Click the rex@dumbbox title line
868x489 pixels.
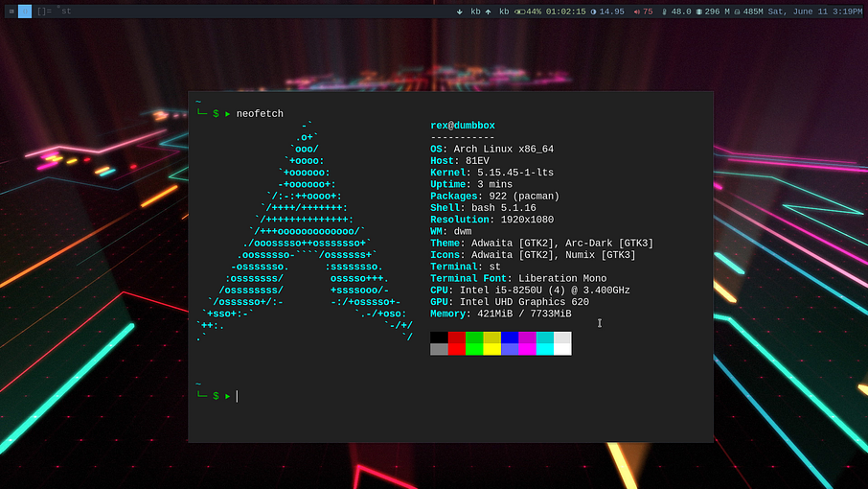click(463, 126)
